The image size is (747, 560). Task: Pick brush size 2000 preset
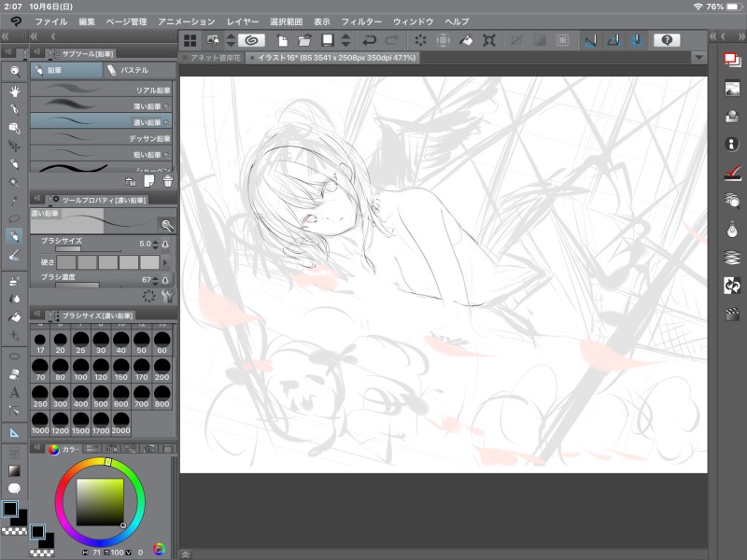[x=121, y=423]
